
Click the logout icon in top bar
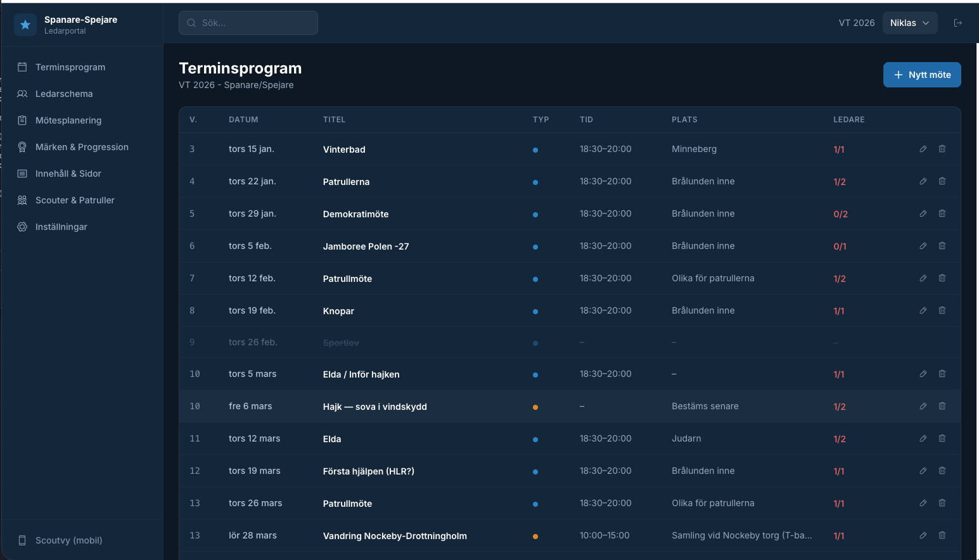tap(957, 23)
